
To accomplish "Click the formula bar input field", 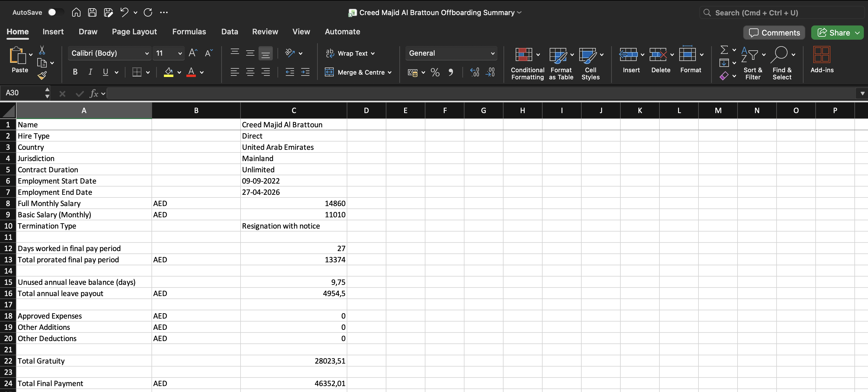I will [x=337, y=94].
